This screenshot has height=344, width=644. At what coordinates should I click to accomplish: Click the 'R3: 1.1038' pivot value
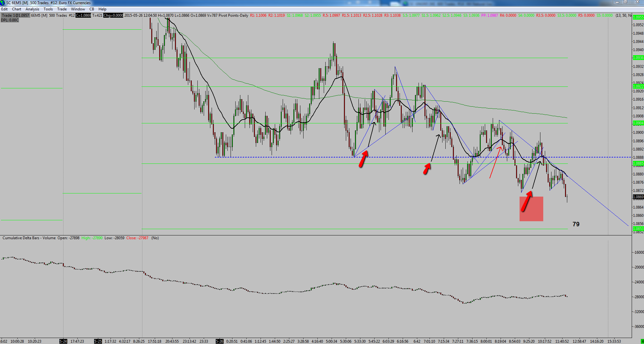393,15
